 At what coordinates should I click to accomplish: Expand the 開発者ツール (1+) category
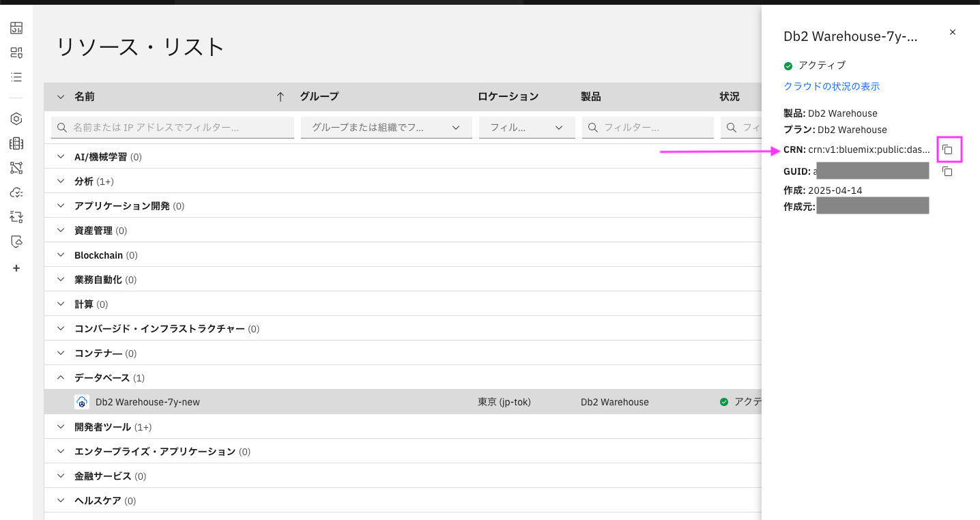60,427
